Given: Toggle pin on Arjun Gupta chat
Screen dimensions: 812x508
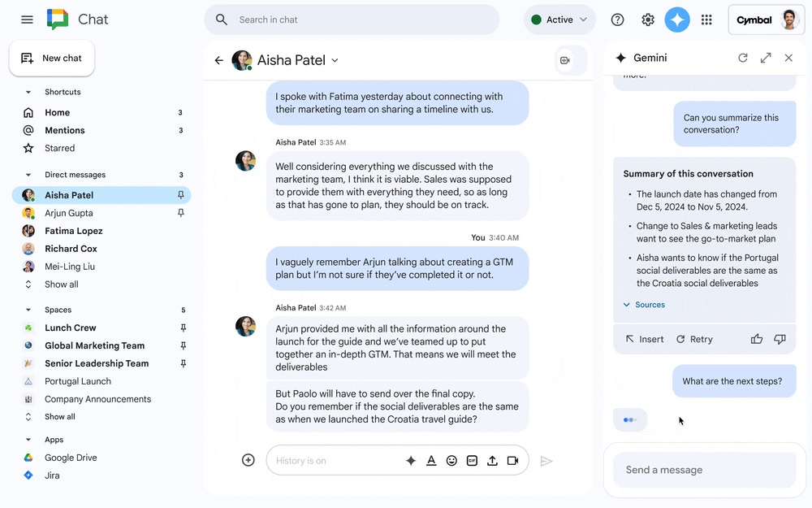Looking at the screenshot, I should pyautogui.click(x=181, y=213).
